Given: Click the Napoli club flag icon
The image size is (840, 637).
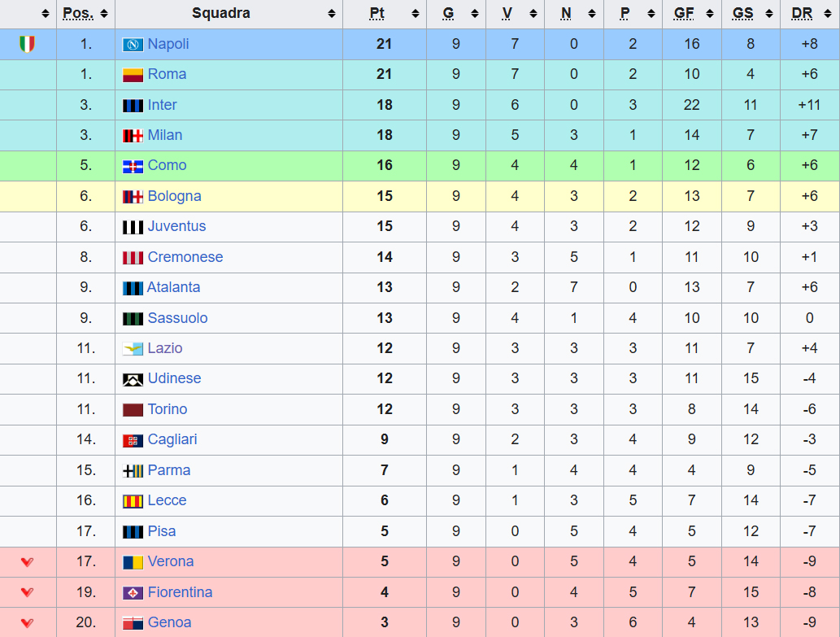Looking at the screenshot, I should 133,44.
